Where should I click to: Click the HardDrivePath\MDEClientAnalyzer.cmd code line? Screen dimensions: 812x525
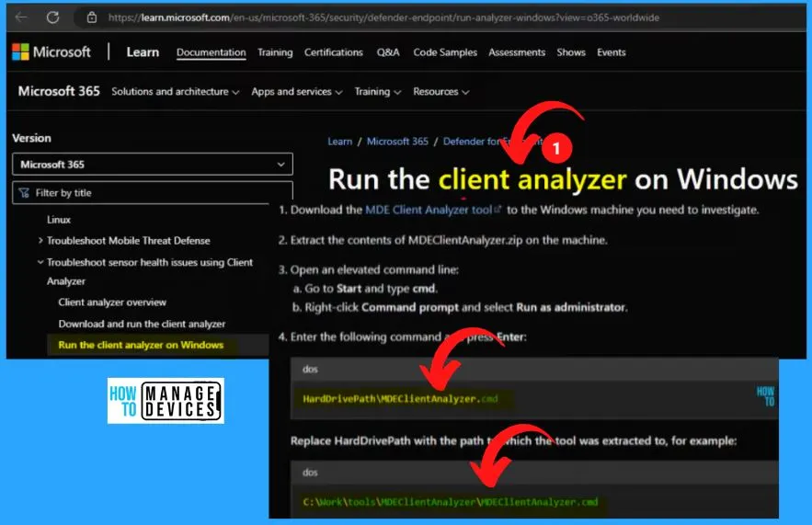click(400, 399)
